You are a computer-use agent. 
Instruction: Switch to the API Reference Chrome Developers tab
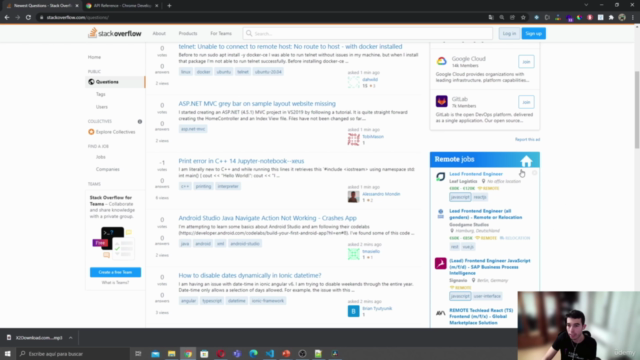coord(122,6)
